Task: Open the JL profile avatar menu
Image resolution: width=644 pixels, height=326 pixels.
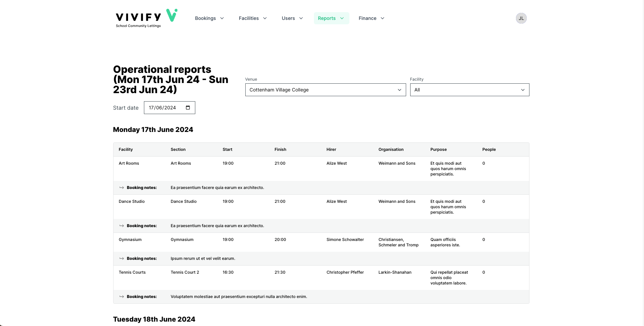Action: 521,18
